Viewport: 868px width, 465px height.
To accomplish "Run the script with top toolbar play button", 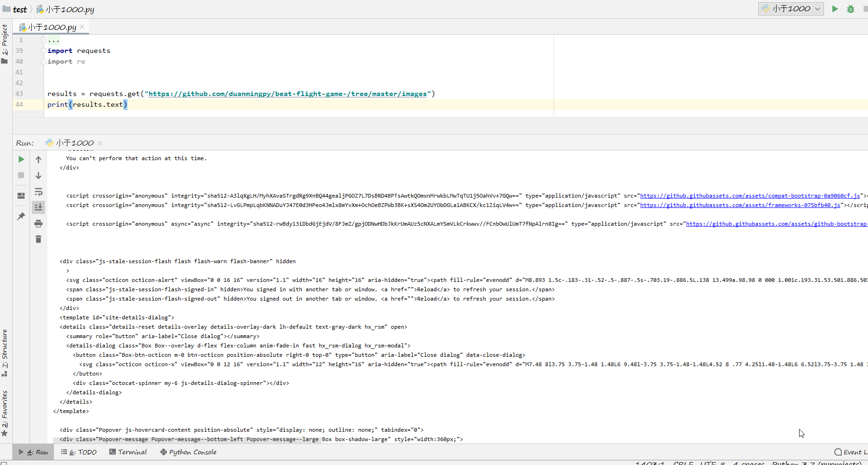I will 835,9.
